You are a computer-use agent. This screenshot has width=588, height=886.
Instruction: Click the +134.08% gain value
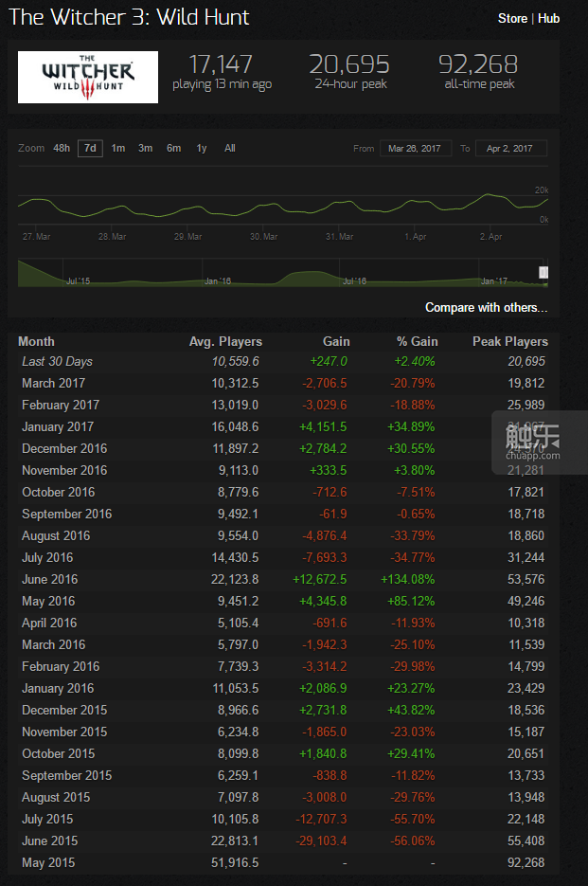click(x=407, y=580)
